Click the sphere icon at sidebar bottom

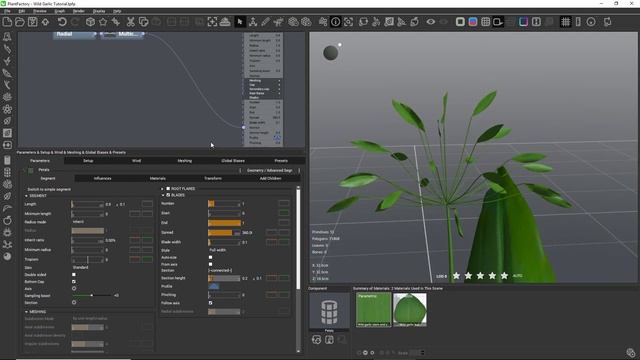tap(7, 256)
